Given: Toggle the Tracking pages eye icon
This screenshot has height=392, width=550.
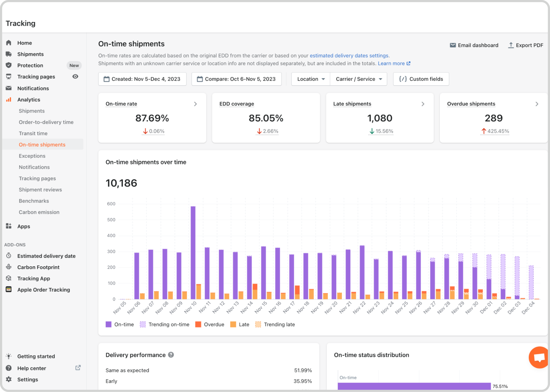Looking at the screenshot, I should click(75, 77).
